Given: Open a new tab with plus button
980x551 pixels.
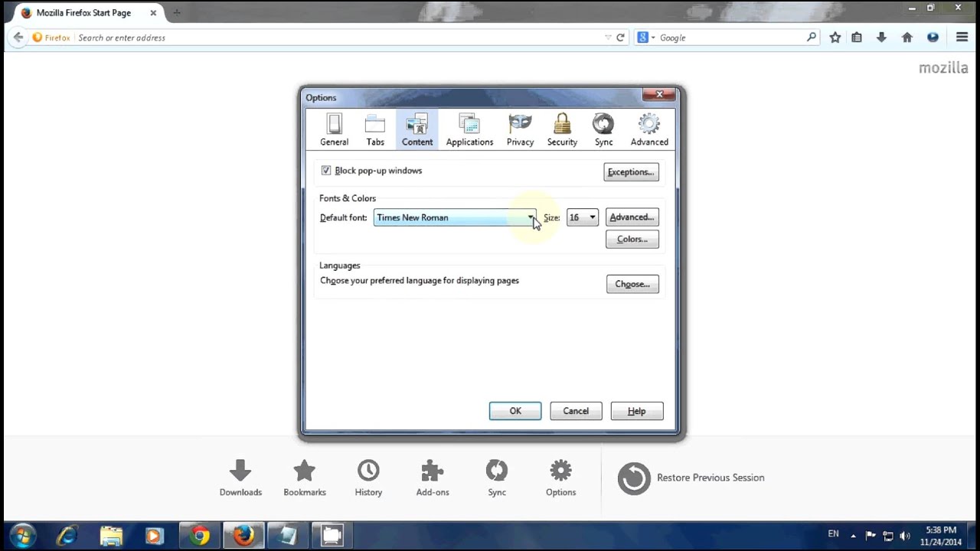Looking at the screenshot, I should click(177, 13).
